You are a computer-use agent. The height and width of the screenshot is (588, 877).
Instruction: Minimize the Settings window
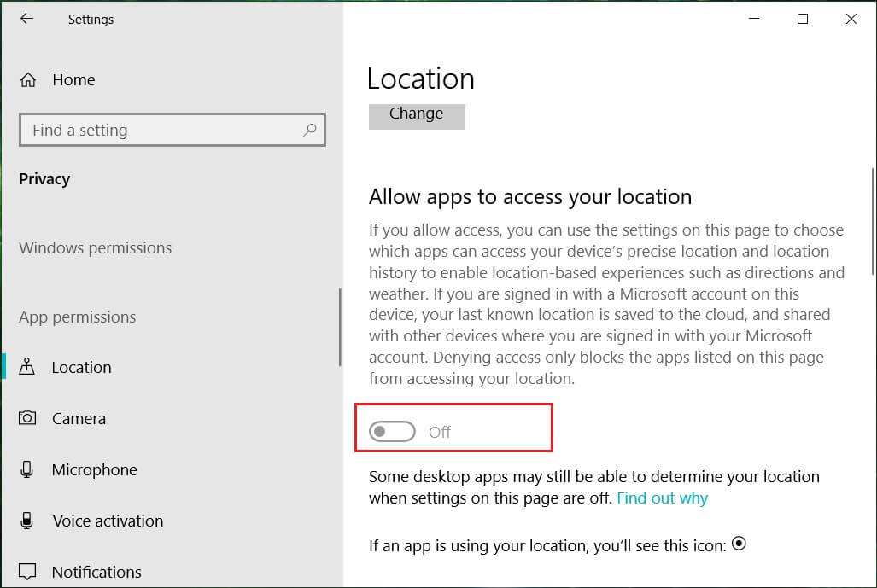tap(753, 19)
